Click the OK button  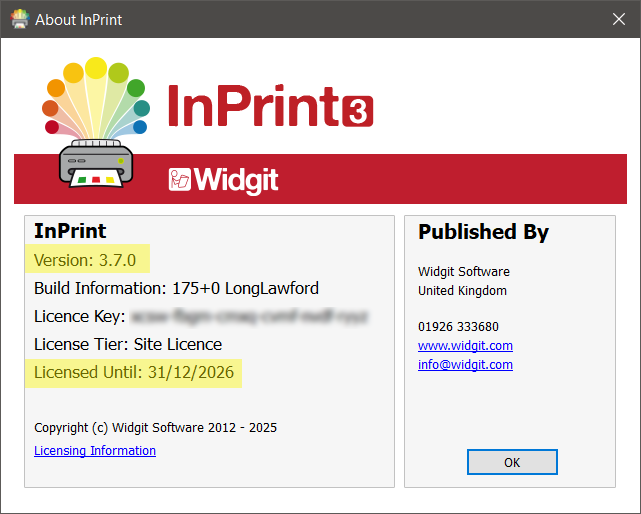512,462
